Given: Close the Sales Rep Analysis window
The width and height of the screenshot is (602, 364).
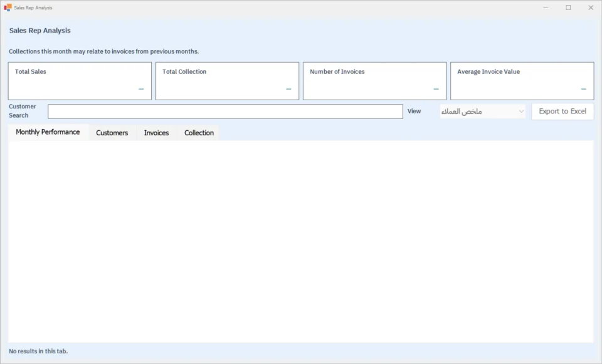Looking at the screenshot, I should pos(591,8).
